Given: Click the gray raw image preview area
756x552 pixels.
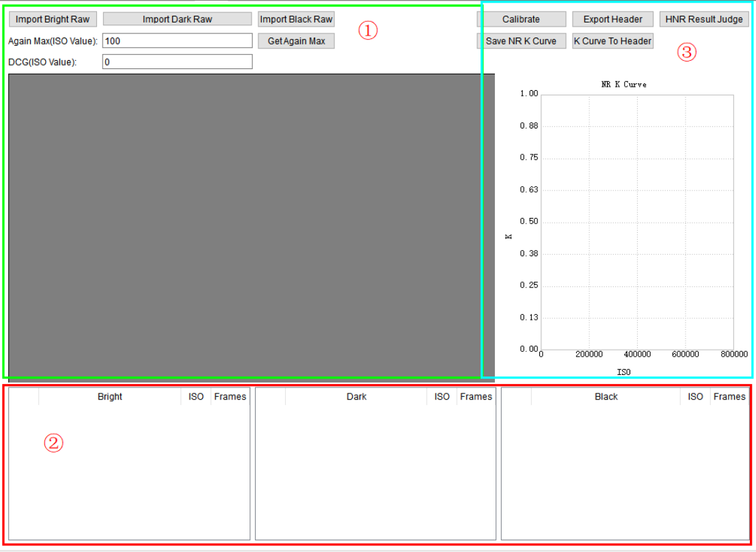Looking at the screenshot, I should (x=245, y=225).
